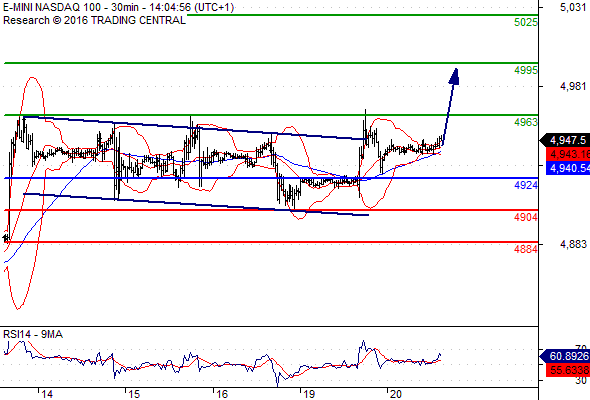This screenshot has width=590, height=400.
Task: Select the 4963 resistance level label
Action: [526, 122]
